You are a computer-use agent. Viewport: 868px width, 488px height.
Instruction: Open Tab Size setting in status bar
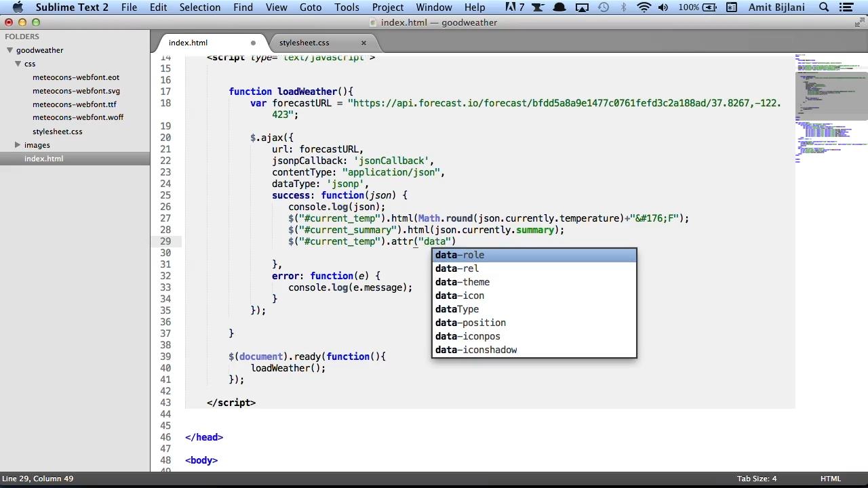click(x=757, y=479)
